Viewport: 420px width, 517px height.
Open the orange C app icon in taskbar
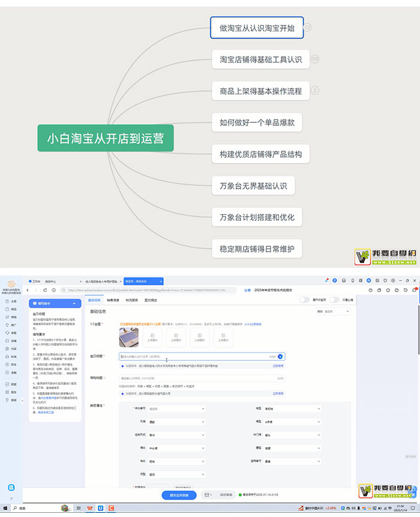[112, 508]
